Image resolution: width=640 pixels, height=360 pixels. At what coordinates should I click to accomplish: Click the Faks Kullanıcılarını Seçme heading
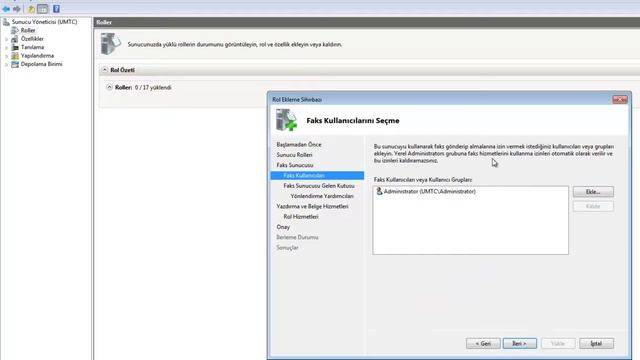pos(353,120)
